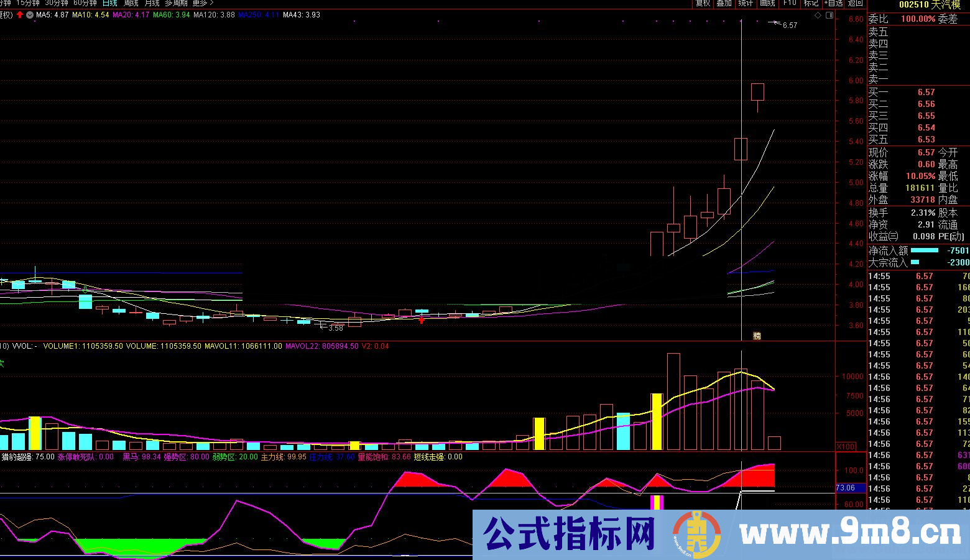Click the red up-arrow icon beside MA5 value
Screen dimensions: 970x560
(x=21, y=14)
